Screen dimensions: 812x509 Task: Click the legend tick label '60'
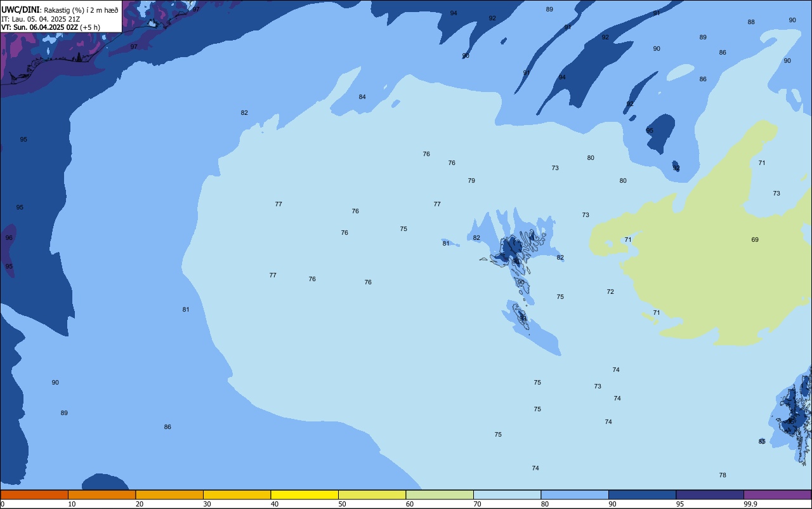[410, 504]
